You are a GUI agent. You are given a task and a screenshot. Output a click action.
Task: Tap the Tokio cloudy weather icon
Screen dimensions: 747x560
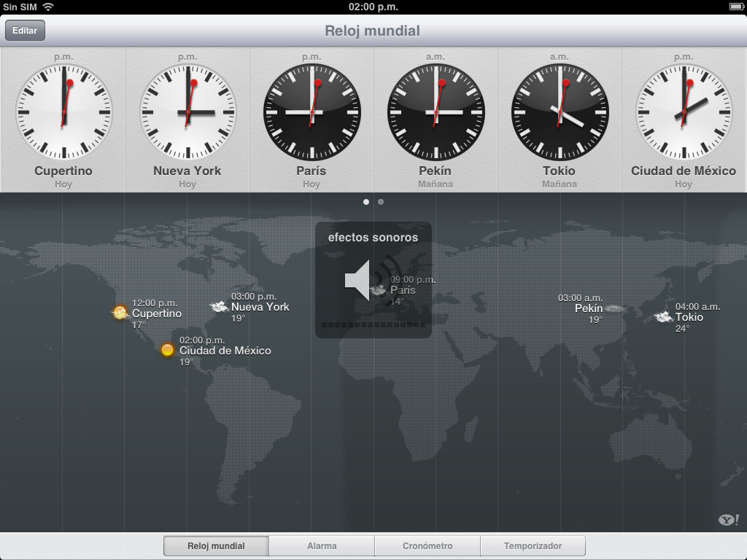click(x=662, y=317)
